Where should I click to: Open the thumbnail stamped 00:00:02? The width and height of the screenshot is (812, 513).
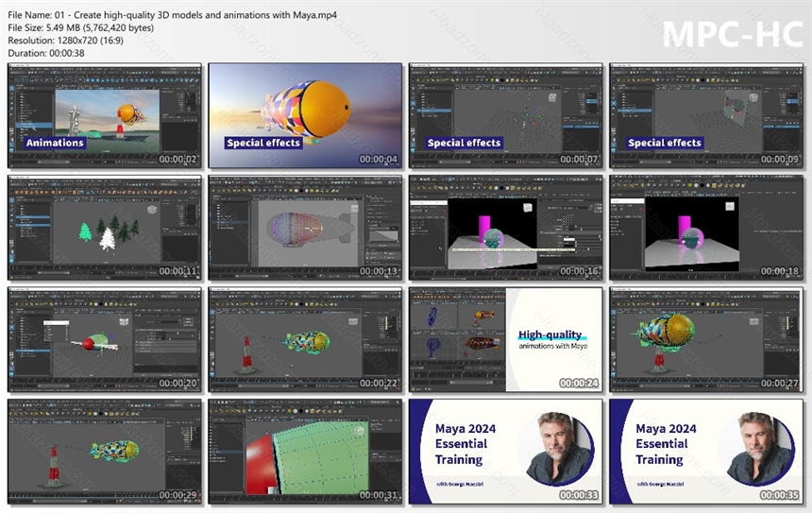[x=105, y=115]
